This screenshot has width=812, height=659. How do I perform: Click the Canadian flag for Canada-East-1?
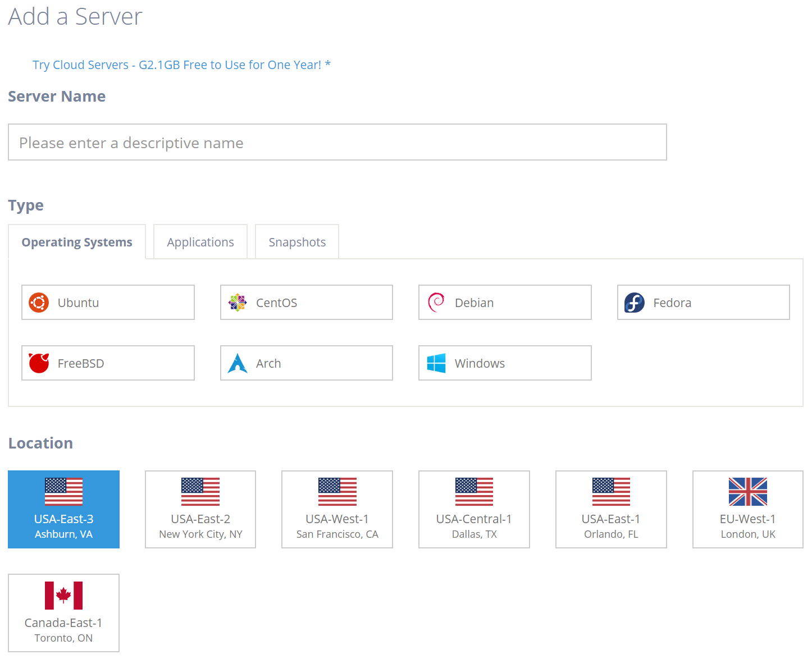(x=64, y=596)
